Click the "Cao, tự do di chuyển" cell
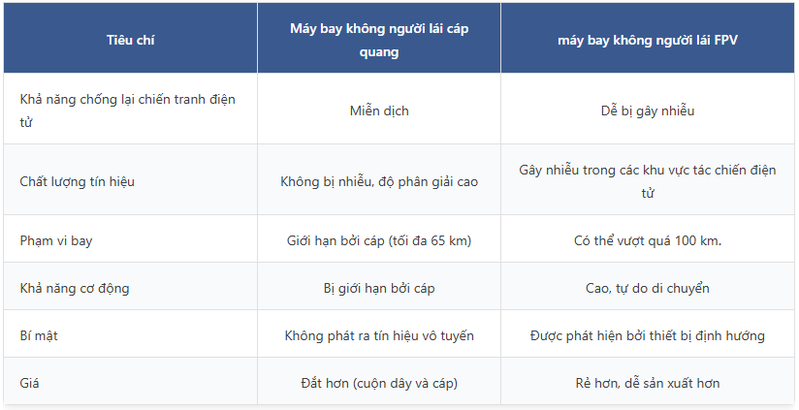Screen dimensions: 799x410 click(647, 288)
